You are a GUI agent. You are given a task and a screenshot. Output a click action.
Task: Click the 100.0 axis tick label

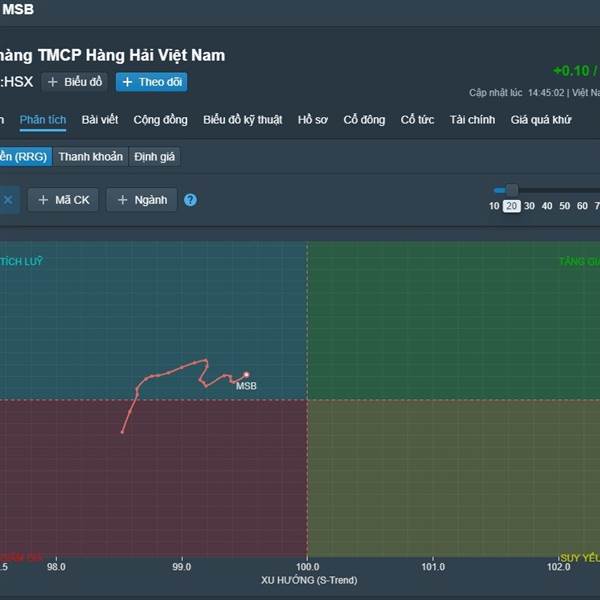coord(307,566)
